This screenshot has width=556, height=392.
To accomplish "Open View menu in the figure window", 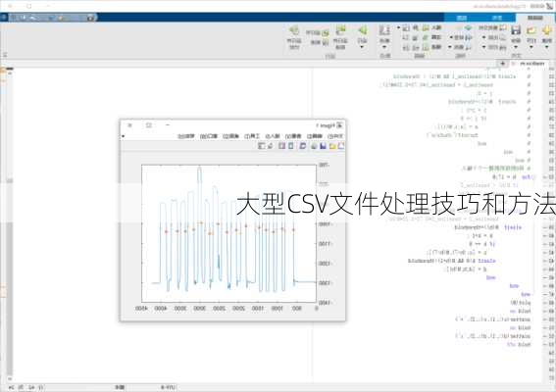I will click(x=293, y=136).
